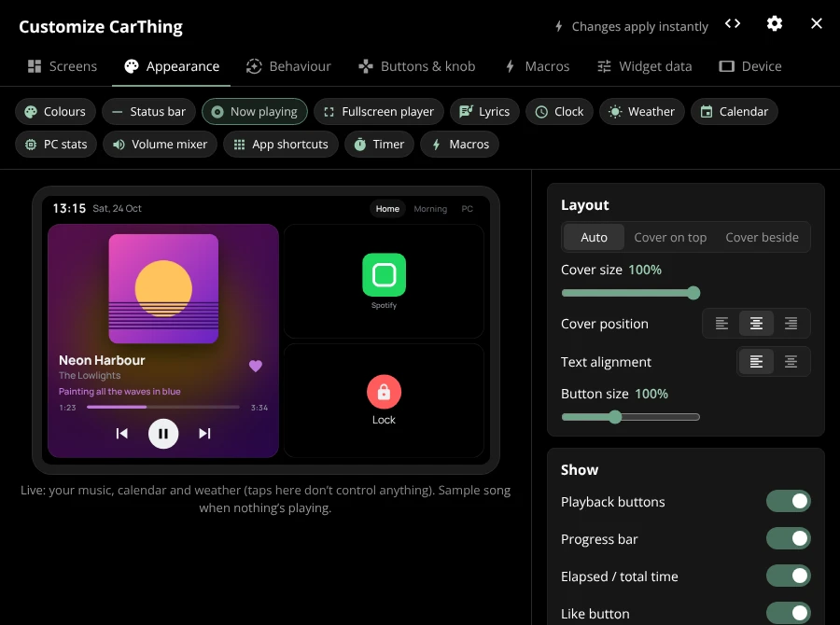This screenshot has width=840, height=625.
Task: Open the Lyrics chip
Action: coord(484,111)
